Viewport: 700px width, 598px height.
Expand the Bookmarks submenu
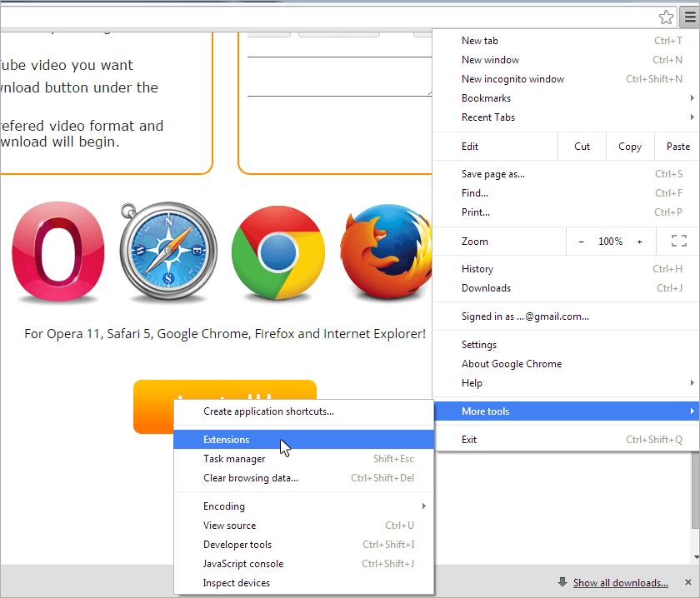566,98
